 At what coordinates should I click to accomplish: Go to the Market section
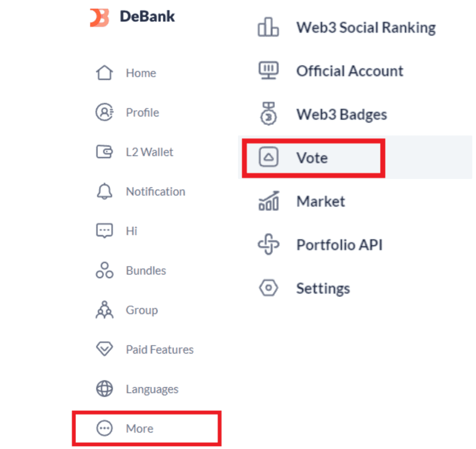click(321, 201)
